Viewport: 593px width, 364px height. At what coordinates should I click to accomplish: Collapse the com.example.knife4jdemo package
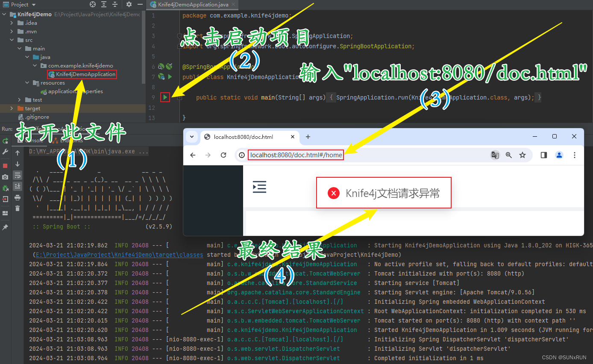[x=35, y=65]
